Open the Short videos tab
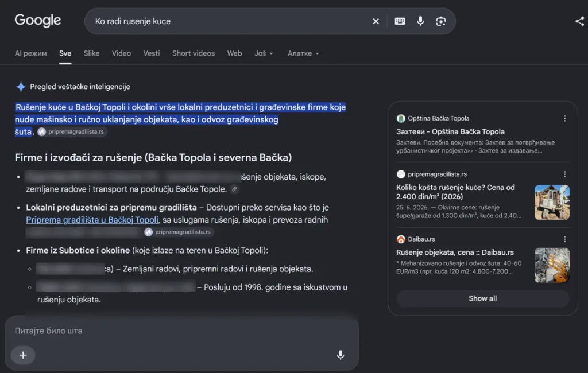This screenshot has height=373, width=588. 194,53
